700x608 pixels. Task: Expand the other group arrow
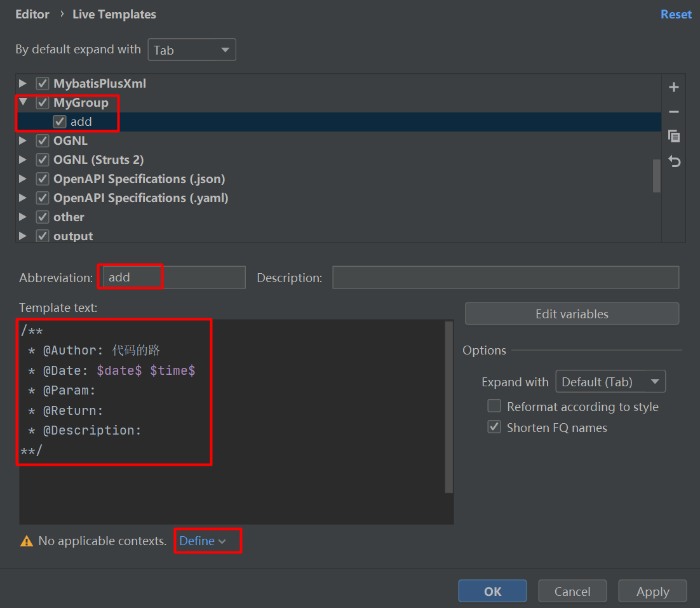click(x=23, y=217)
